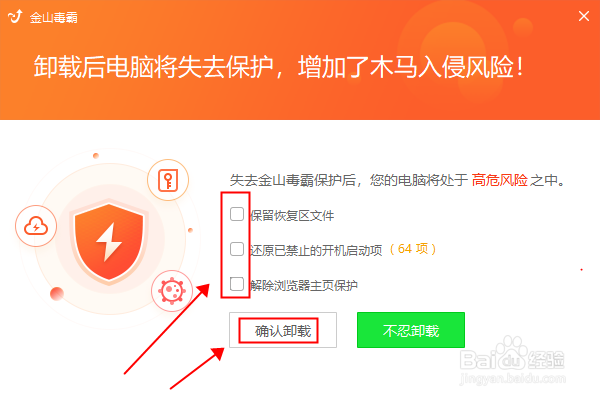
Task: Enable the 保留恢复区文件 checkbox
Action: [237, 214]
